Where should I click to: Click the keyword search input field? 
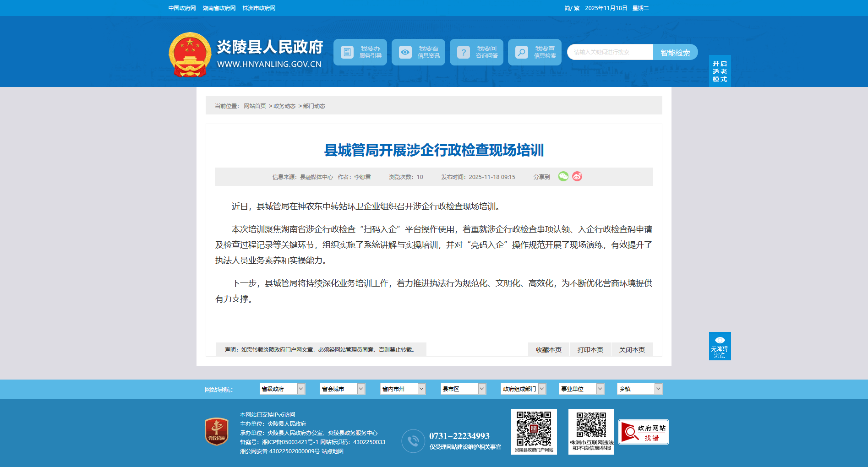click(x=610, y=52)
